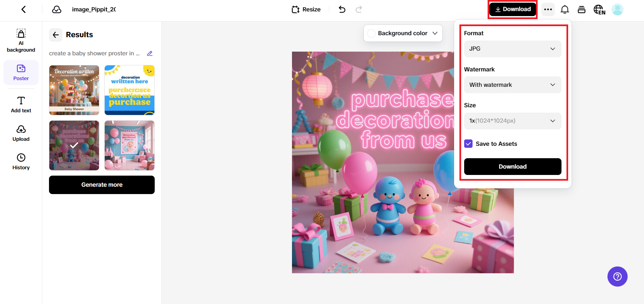
Task: Click the cloud sync icon
Action: point(57,9)
